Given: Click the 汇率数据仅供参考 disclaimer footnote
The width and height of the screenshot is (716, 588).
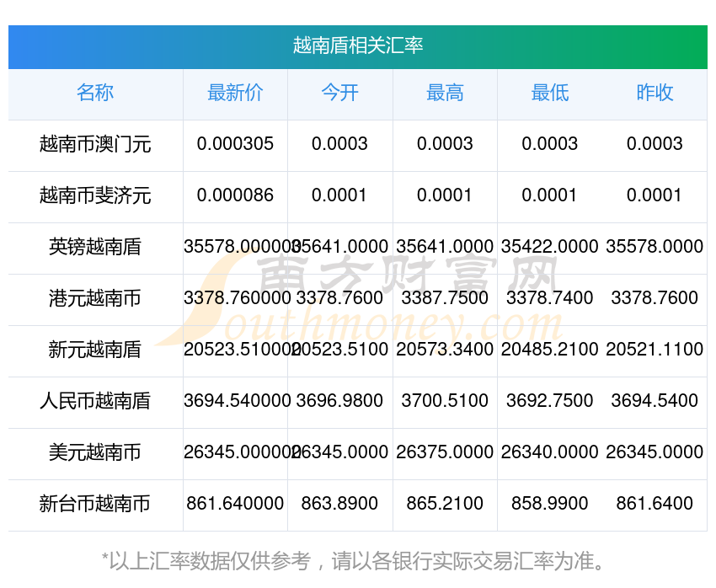Looking at the screenshot, I should 352,561.
